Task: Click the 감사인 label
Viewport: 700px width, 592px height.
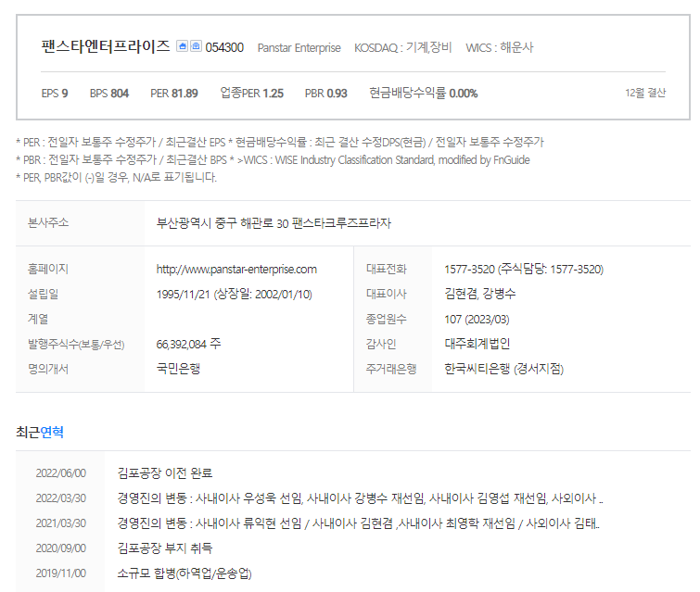Action: 381,344
